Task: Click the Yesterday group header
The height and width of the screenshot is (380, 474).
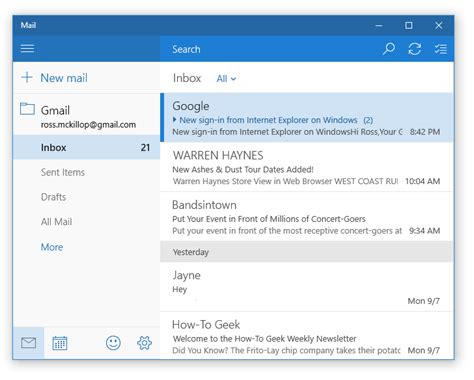Action: point(307,252)
